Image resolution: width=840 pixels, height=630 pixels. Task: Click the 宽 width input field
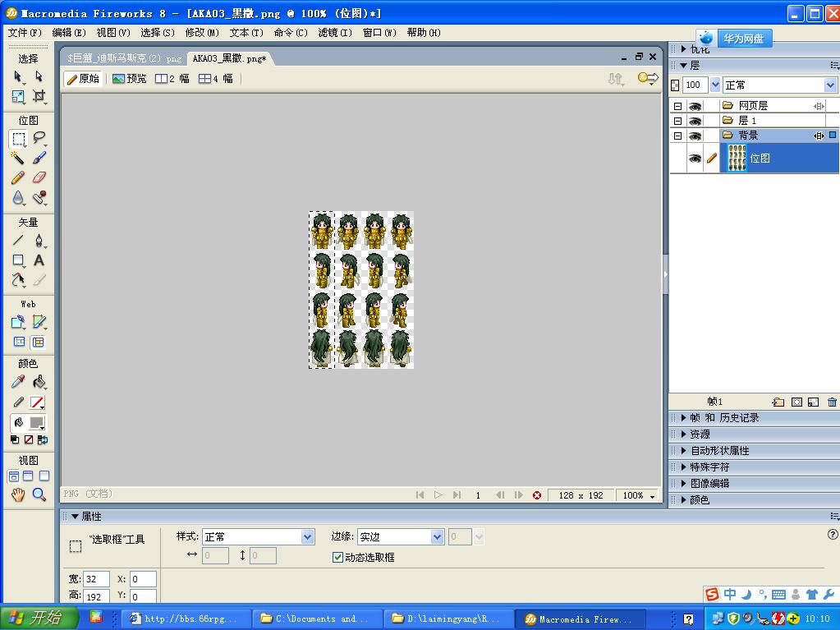coord(97,579)
